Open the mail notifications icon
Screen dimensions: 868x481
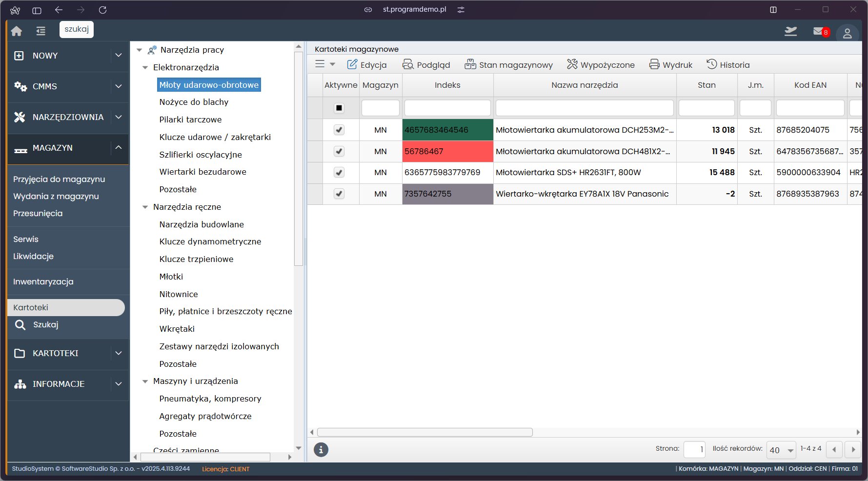(819, 32)
